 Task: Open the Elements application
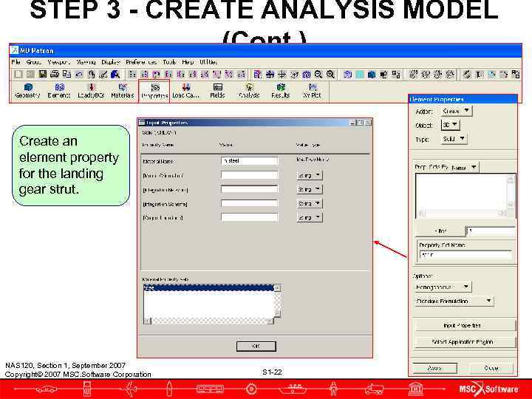click(58, 91)
